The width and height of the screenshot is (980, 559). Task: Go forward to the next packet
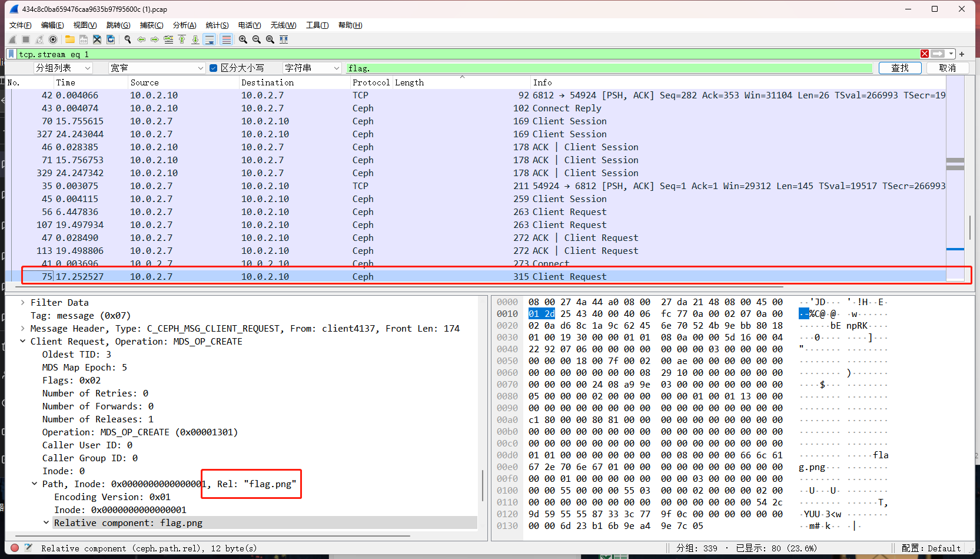[x=155, y=39]
